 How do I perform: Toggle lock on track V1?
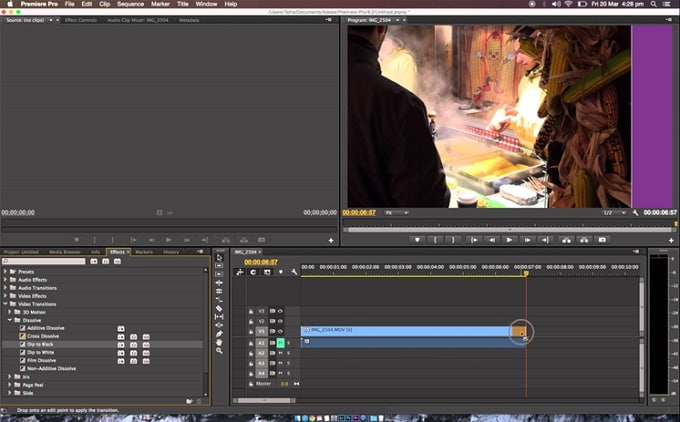(251, 332)
